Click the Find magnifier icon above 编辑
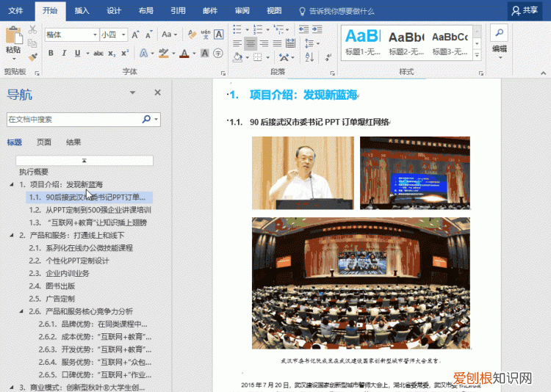Image resolution: width=551 pixels, height=392 pixels. point(500,32)
